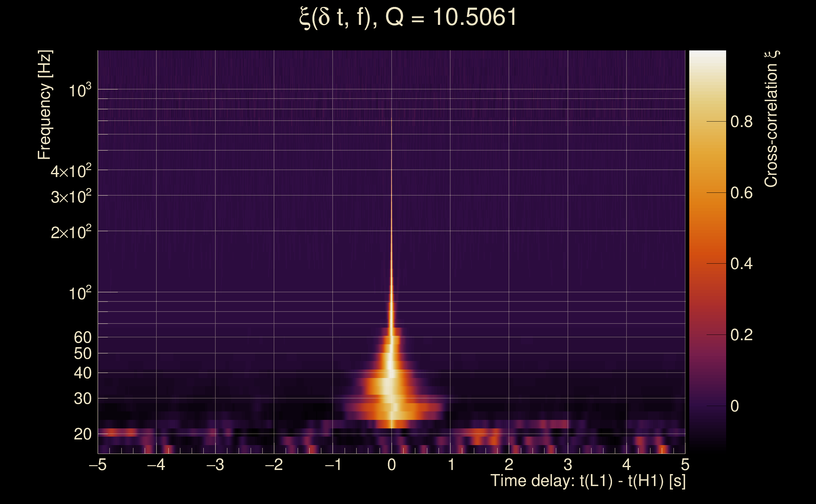The image size is (816, 504).
Task: Click the 4×10² frequency tick label
Action: pos(71,171)
